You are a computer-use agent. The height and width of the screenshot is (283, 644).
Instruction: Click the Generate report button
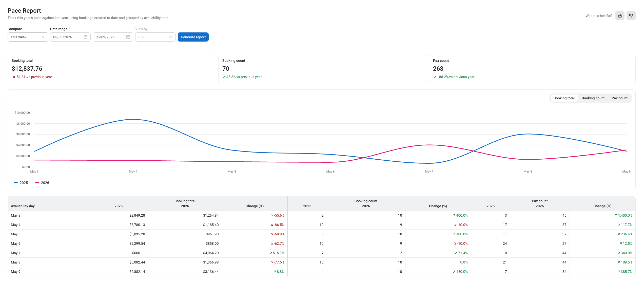point(193,37)
